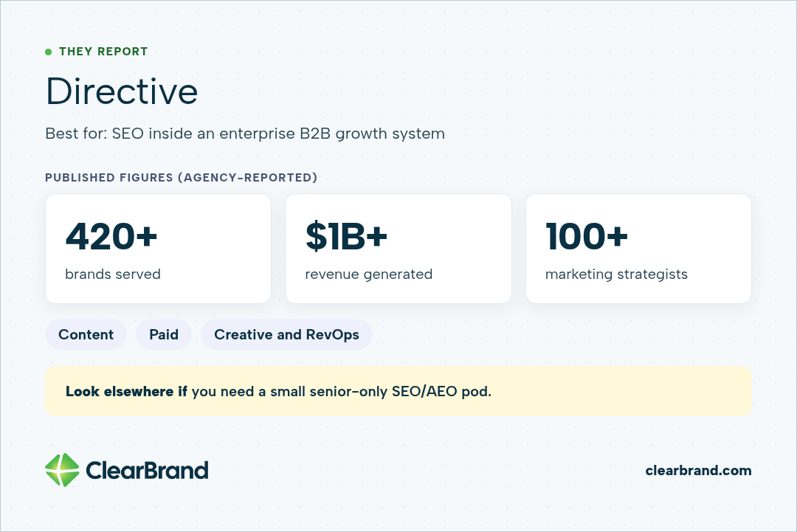Screen dimensions: 797x532
Task: Select the Creative and RevOps tag
Action: tap(286, 334)
